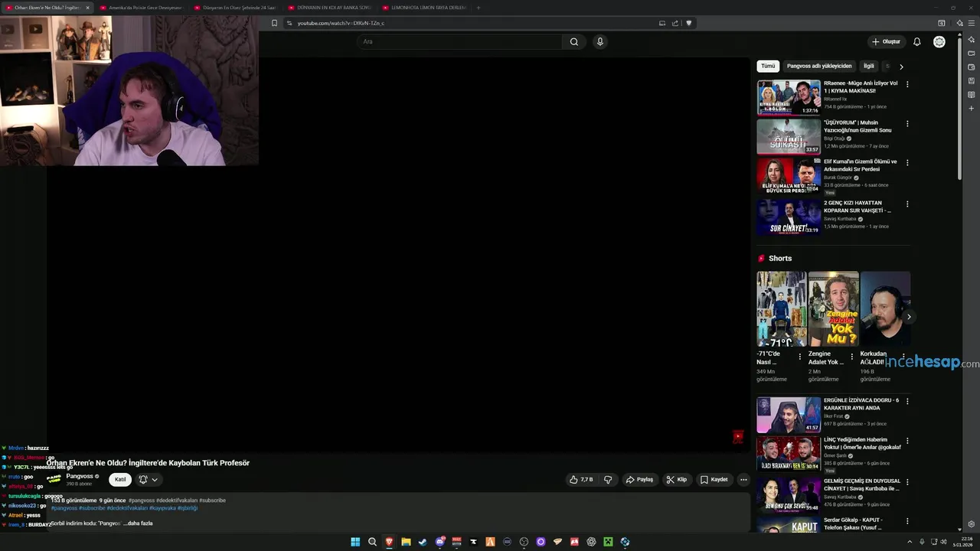
Task: Open options for RRaenee Müge Anlı video
Action: pyautogui.click(x=907, y=84)
